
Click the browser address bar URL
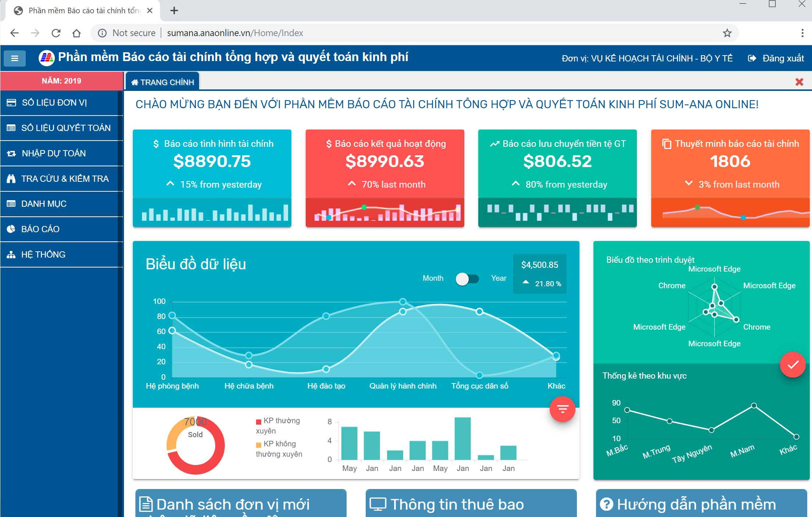click(235, 33)
